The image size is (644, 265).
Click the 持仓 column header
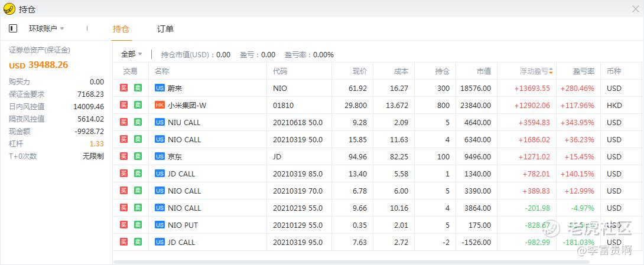443,71
